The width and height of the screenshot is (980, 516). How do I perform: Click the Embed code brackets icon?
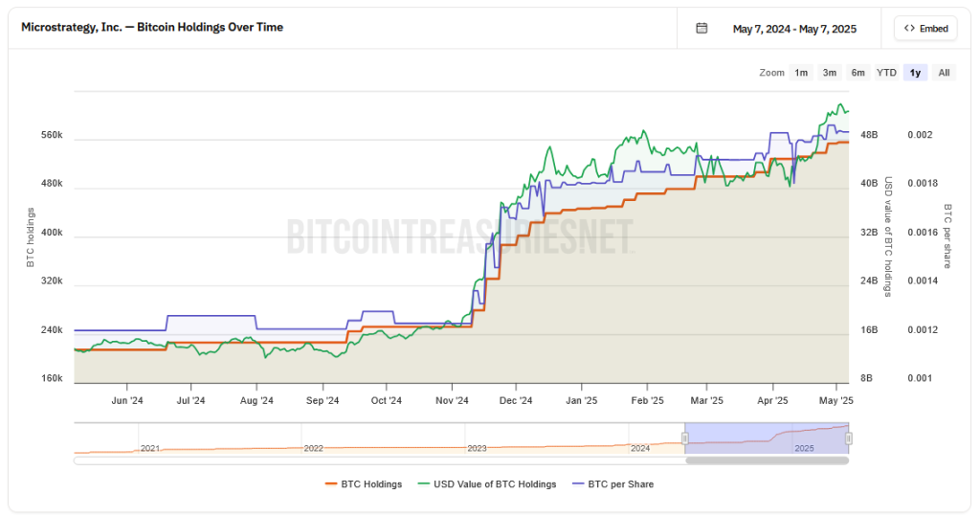coord(909,28)
